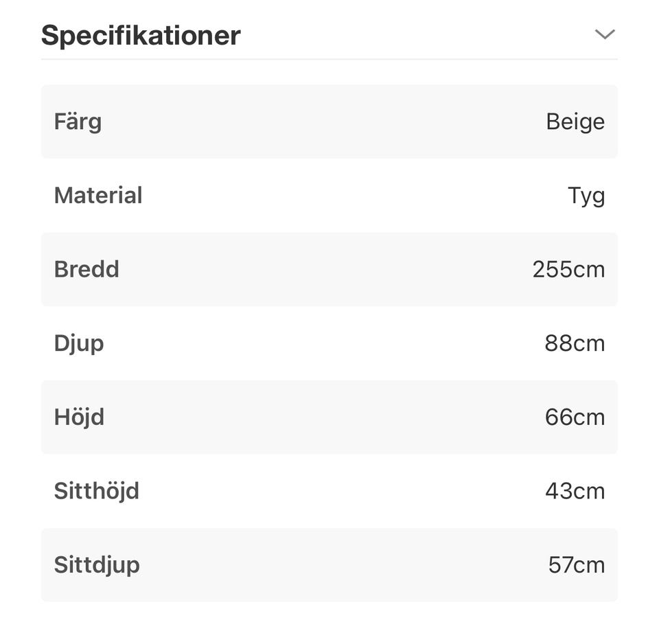The width and height of the screenshot is (659, 644).
Task: Select the Färg label
Action: 78,122
